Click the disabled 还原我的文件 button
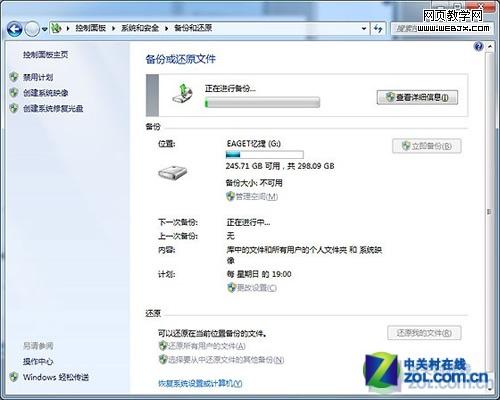Viewport: 500px width, 400px height. 424,333
